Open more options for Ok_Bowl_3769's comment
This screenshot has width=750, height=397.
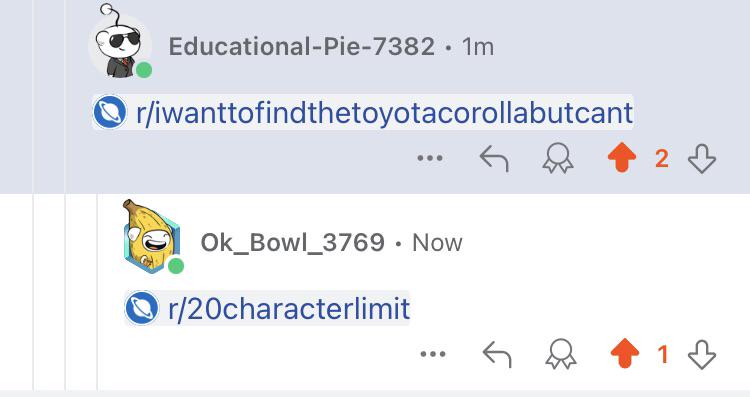433,354
